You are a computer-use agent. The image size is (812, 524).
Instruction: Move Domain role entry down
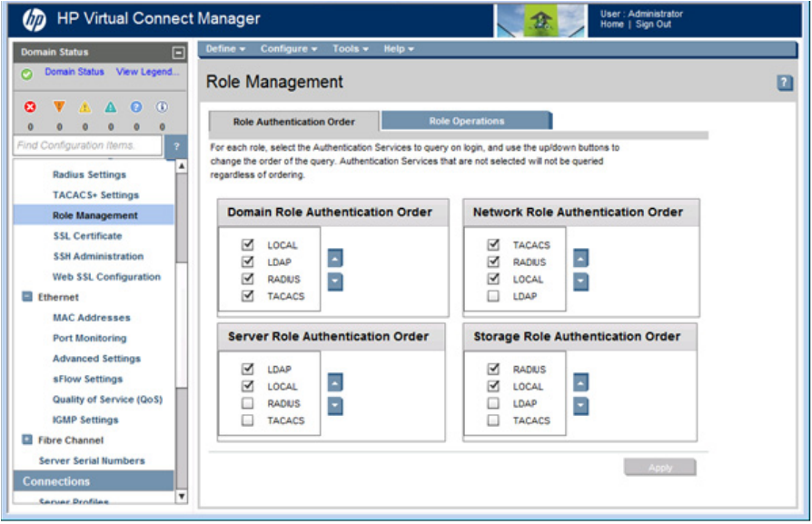coord(335,282)
